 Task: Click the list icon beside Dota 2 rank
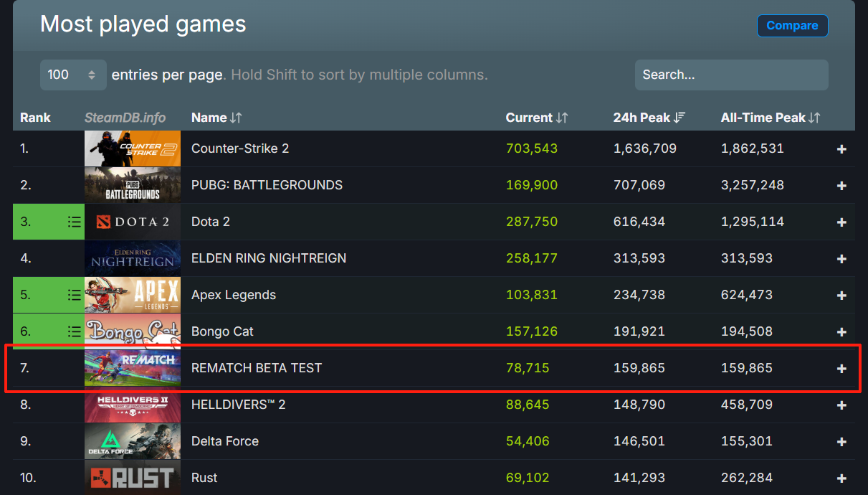click(74, 222)
